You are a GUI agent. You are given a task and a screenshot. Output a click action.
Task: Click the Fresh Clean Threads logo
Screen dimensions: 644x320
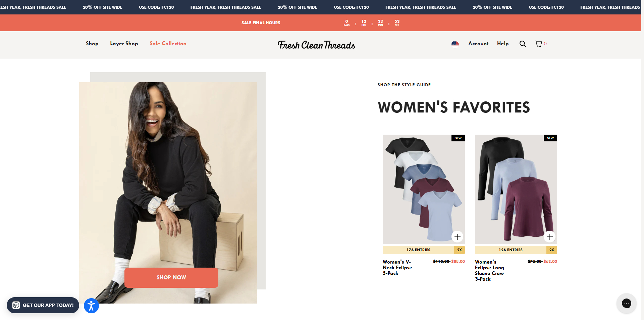pyautogui.click(x=316, y=45)
